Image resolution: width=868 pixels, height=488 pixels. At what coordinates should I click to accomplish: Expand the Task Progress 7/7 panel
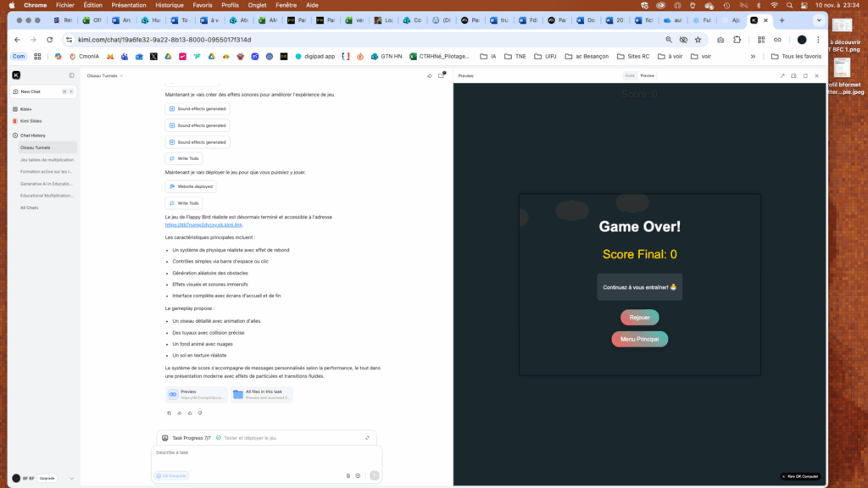coord(368,438)
